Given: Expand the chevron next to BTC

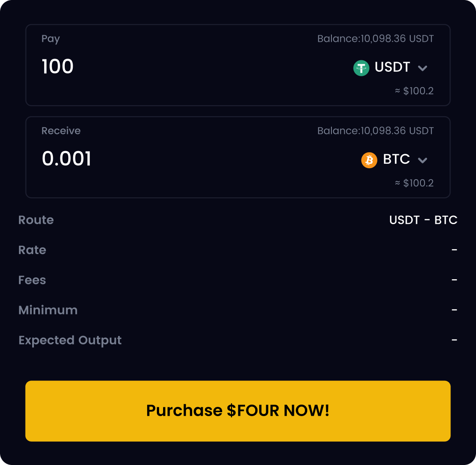Looking at the screenshot, I should pyautogui.click(x=422, y=160).
